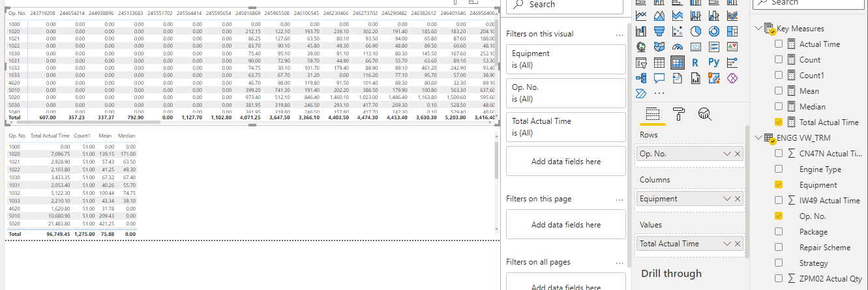Screen dimensions: 868x290
Task: Select the Waterfall chart visualization
Action: click(x=641, y=31)
